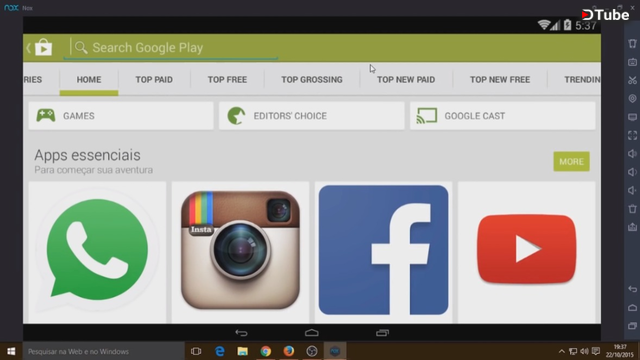Launch Microsoft Edge from the taskbar
This screenshot has width=640, height=360.
(220, 351)
